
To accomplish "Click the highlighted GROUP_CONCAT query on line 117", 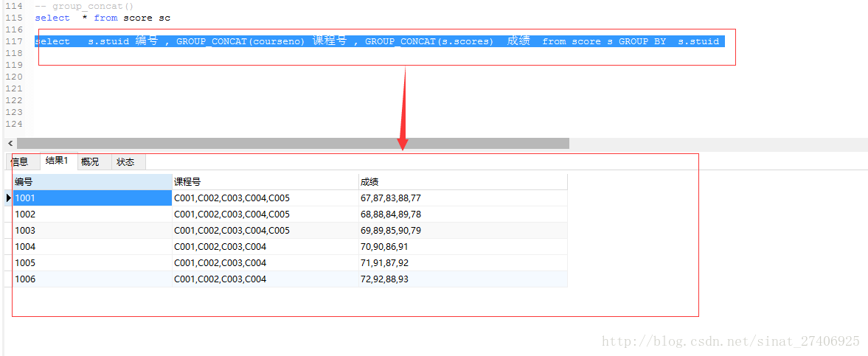I will pos(380,41).
